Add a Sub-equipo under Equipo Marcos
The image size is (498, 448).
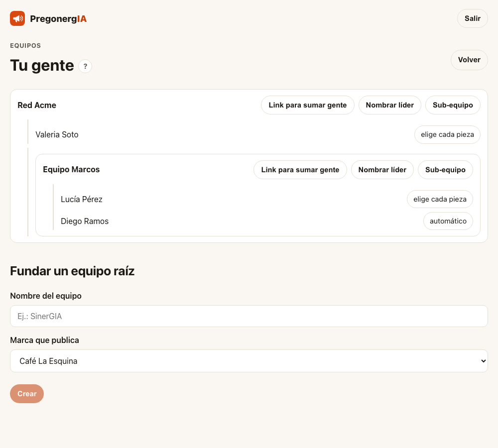445,170
